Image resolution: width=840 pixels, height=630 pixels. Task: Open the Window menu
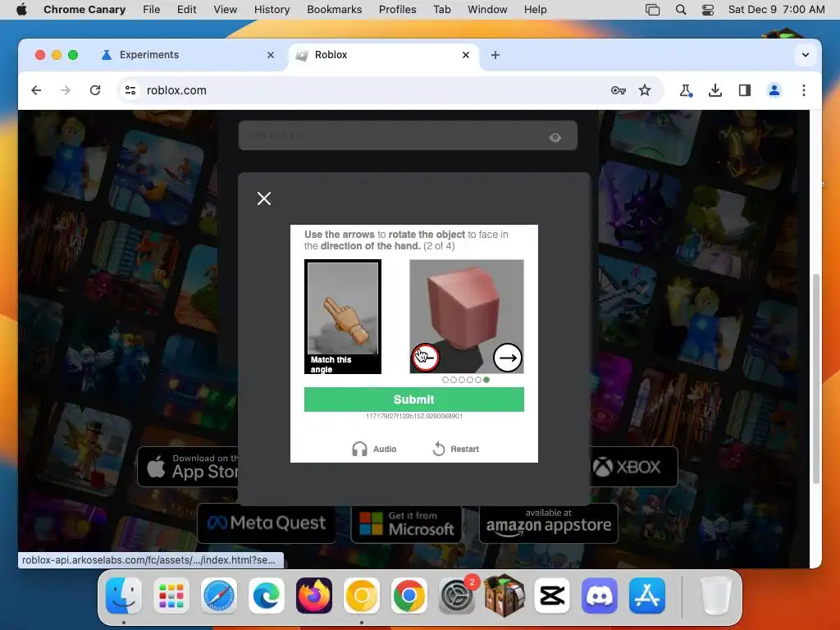pyautogui.click(x=487, y=9)
